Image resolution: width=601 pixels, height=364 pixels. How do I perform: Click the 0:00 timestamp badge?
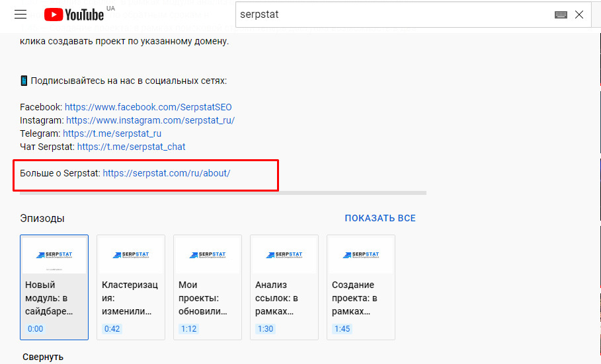(35, 329)
